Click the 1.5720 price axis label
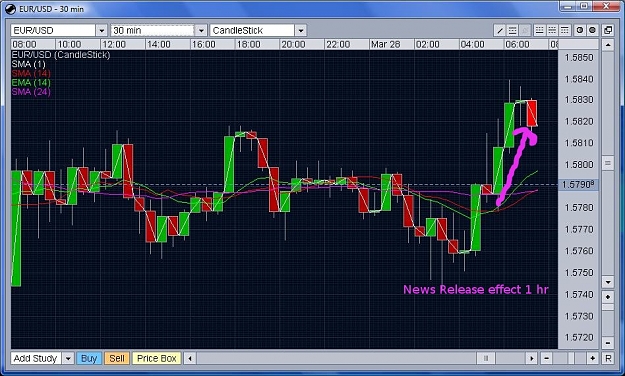Viewport: 625px width, 376px height. pyautogui.click(x=579, y=337)
